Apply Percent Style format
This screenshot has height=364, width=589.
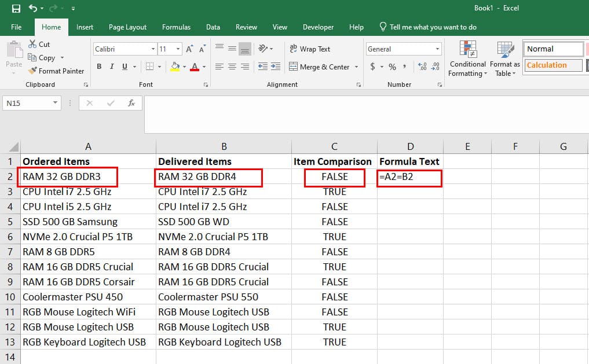tap(392, 67)
